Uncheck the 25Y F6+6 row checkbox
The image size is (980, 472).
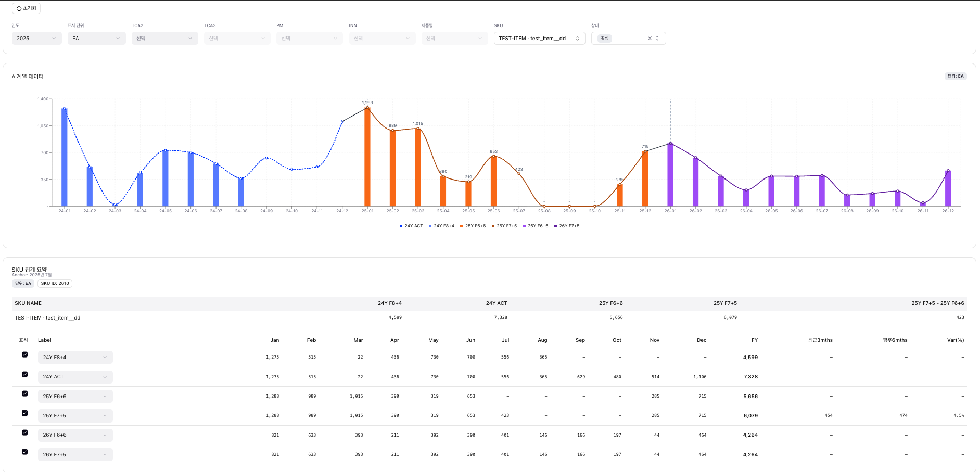24,393
